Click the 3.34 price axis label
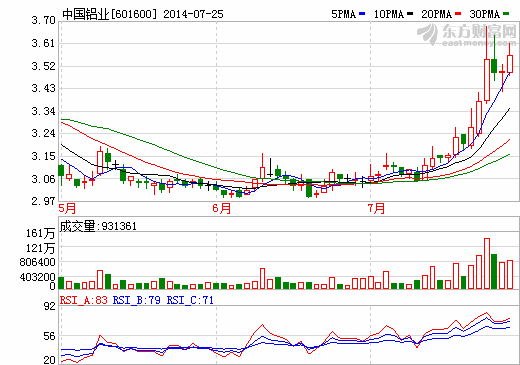520x365 pixels. click(43, 111)
